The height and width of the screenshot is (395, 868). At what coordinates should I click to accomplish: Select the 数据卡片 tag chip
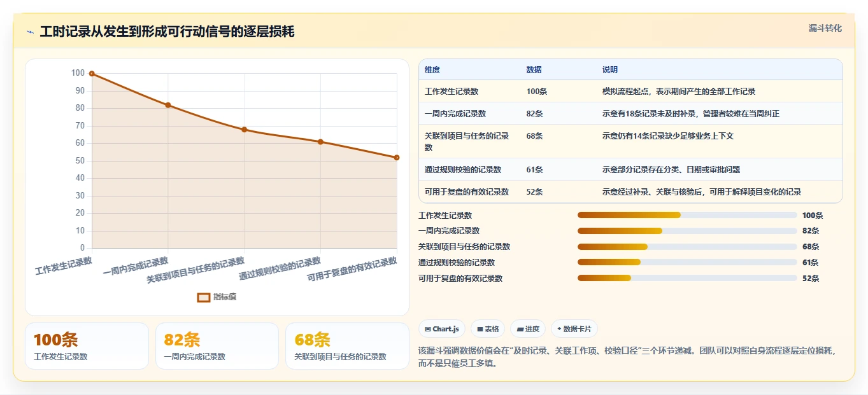coord(574,329)
